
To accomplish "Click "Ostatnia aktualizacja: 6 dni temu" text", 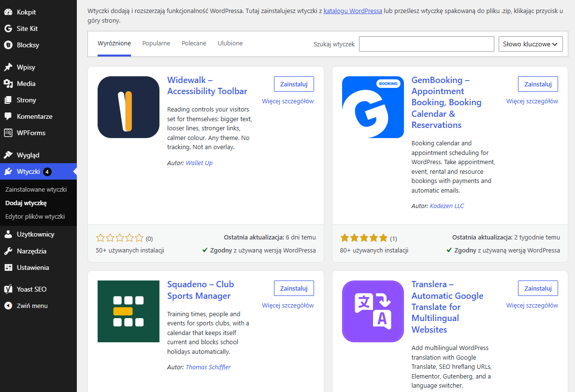I will pos(270,238).
